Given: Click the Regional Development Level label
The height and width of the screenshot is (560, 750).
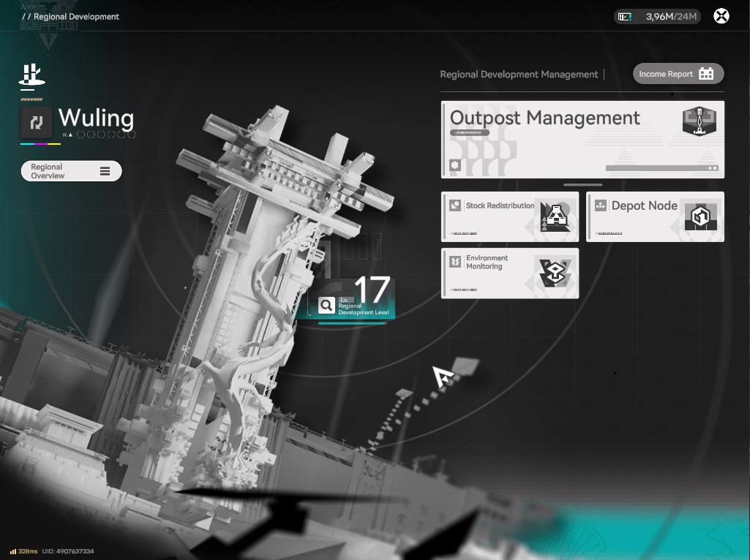Looking at the screenshot, I should pos(363,309).
